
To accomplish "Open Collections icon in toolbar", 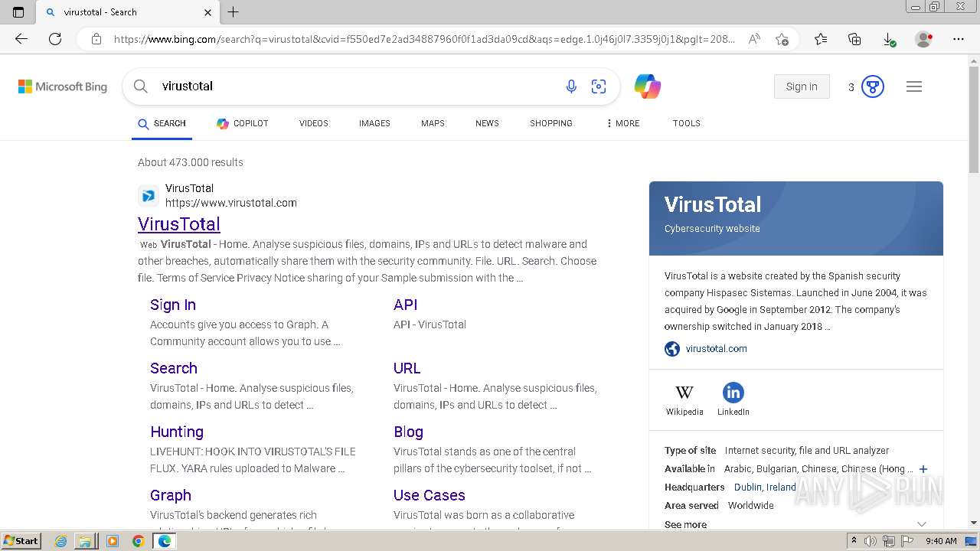I will (854, 39).
